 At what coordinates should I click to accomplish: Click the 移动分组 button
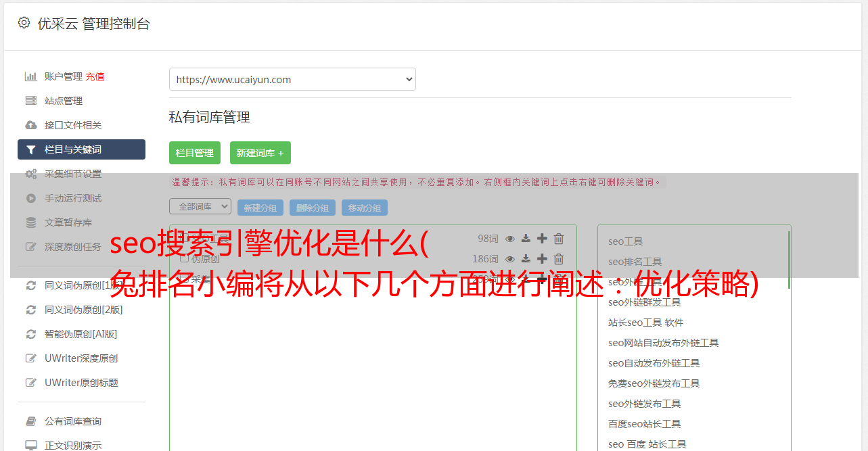point(365,208)
